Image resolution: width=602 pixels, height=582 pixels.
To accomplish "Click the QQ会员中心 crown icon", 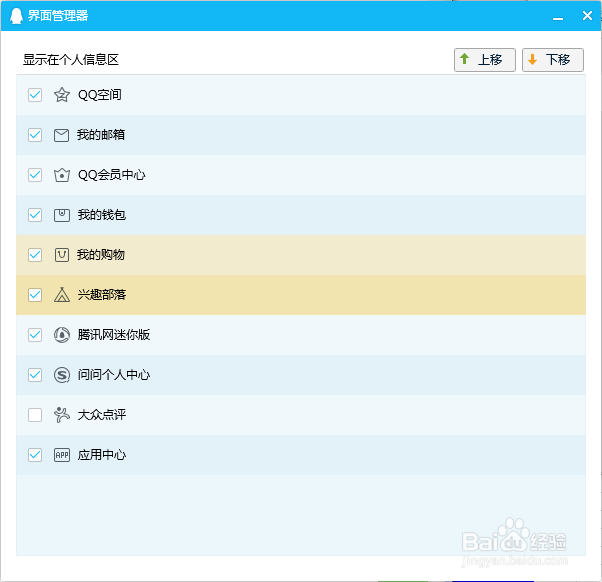I will [x=61, y=175].
